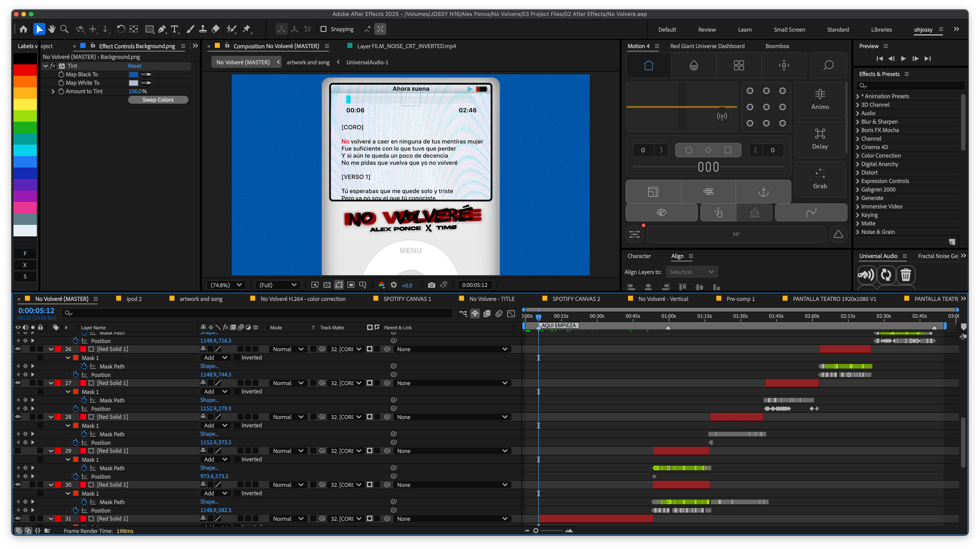This screenshot has width=980, height=549.
Task: Navigate to artwork and song breadcrumb
Action: [308, 62]
